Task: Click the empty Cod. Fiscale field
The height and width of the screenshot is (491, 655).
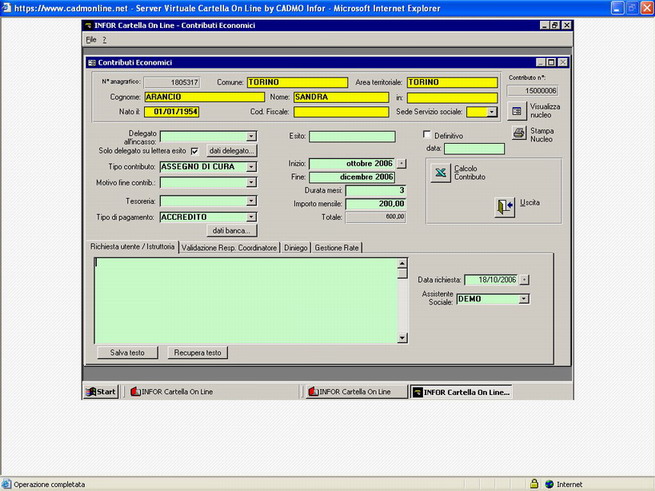Action: (x=341, y=112)
